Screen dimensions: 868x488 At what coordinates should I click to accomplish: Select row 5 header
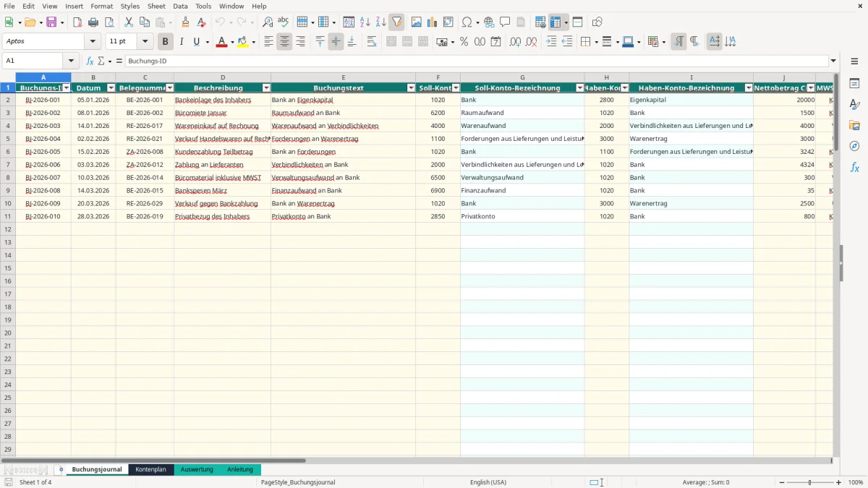click(8, 139)
